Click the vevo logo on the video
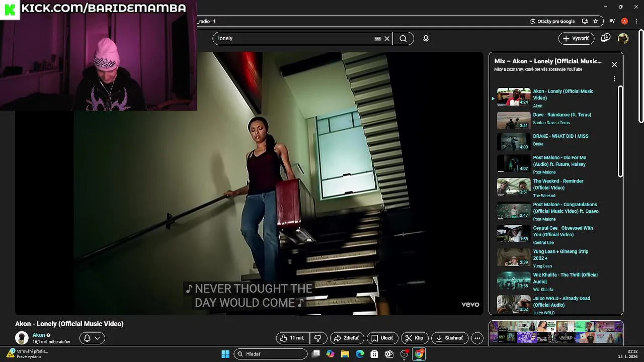Viewport: 644px width, 362px height. point(470,304)
